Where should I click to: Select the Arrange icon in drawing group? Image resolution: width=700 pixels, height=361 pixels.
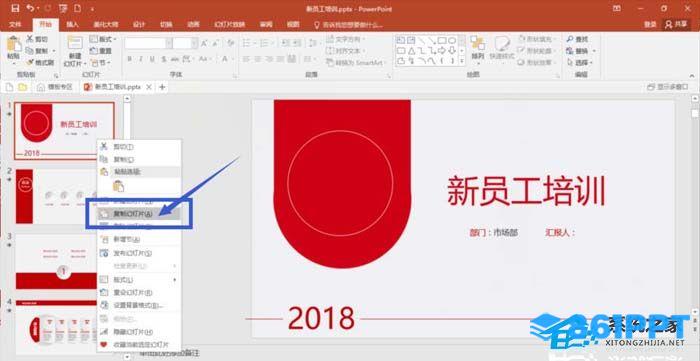477,44
